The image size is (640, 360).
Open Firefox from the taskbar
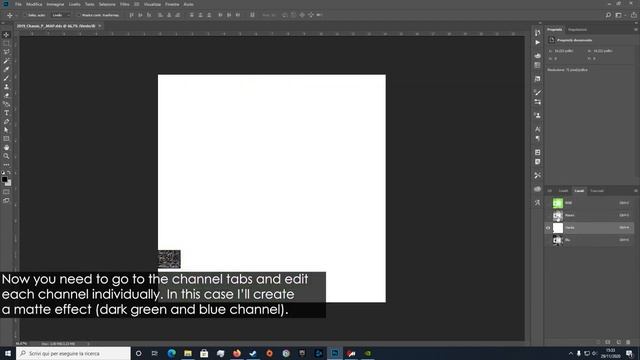pyautogui.click(x=237, y=353)
